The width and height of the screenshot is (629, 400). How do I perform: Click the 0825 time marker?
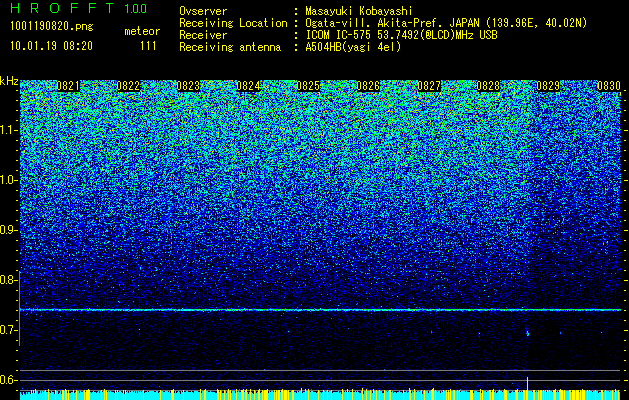tap(308, 86)
